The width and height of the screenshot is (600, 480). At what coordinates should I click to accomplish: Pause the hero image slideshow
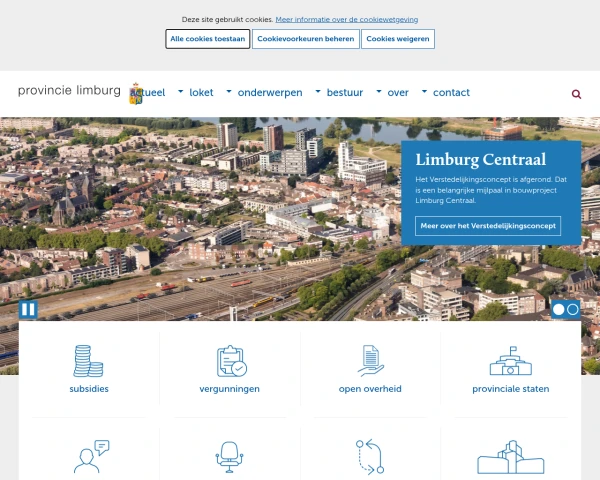click(x=28, y=309)
